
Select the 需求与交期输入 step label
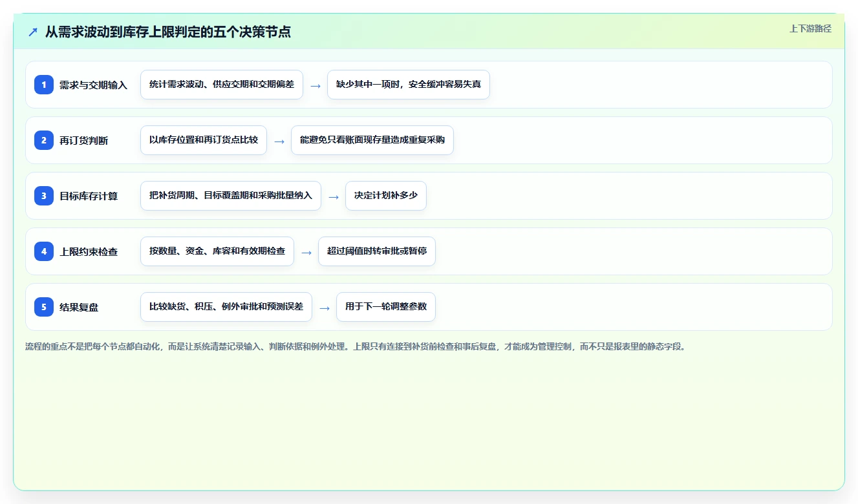pyautogui.click(x=93, y=85)
